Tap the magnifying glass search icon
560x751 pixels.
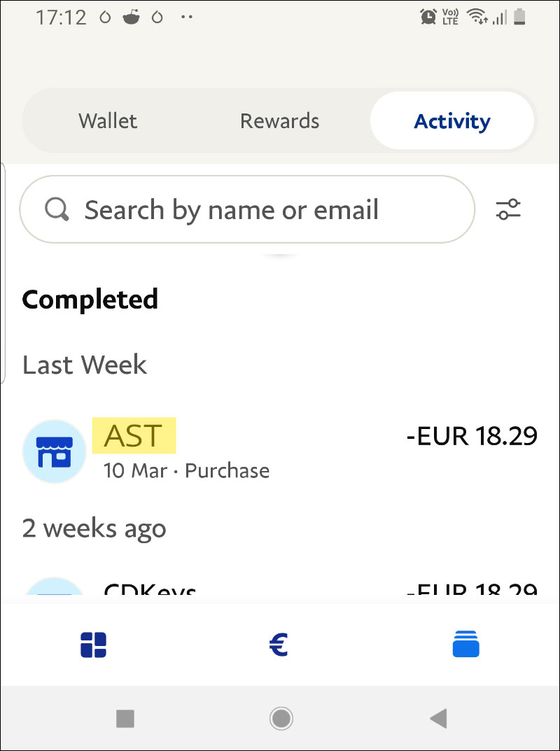[57, 209]
